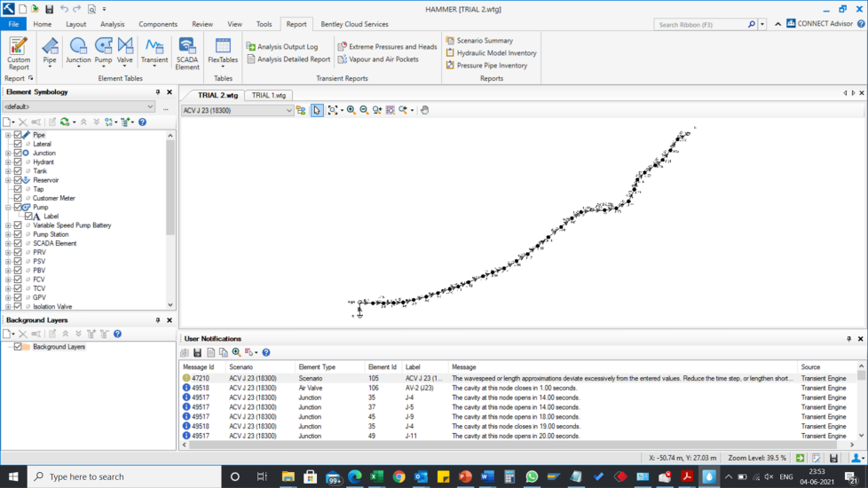Switch to the Analysis ribbon tab
The width and height of the screenshot is (868, 488).
[113, 24]
